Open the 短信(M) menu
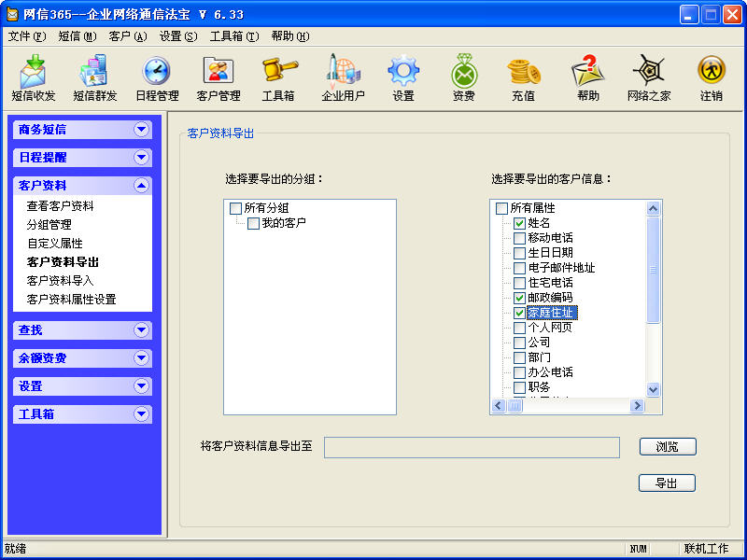The width and height of the screenshot is (747, 560). [x=78, y=36]
